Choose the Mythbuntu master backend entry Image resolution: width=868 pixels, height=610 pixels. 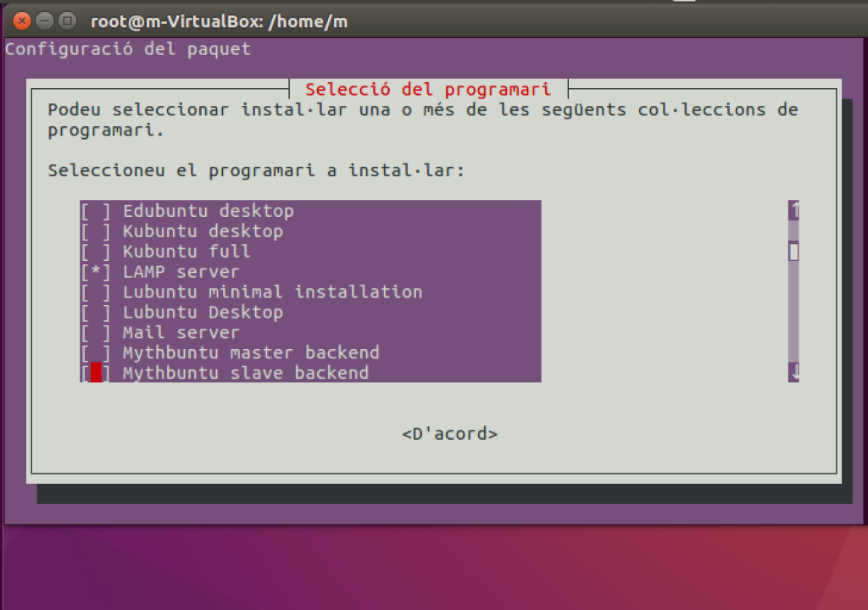pyautogui.click(x=251, y=353)
